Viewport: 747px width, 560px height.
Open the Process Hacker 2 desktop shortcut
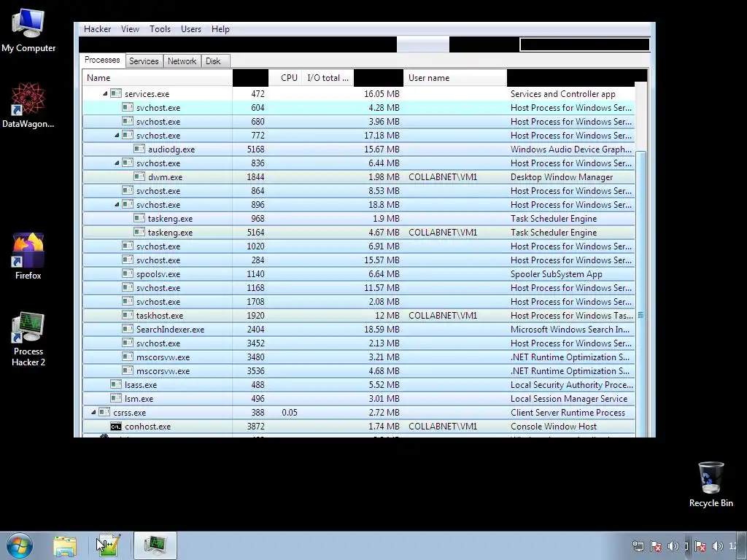coord(28,339)
